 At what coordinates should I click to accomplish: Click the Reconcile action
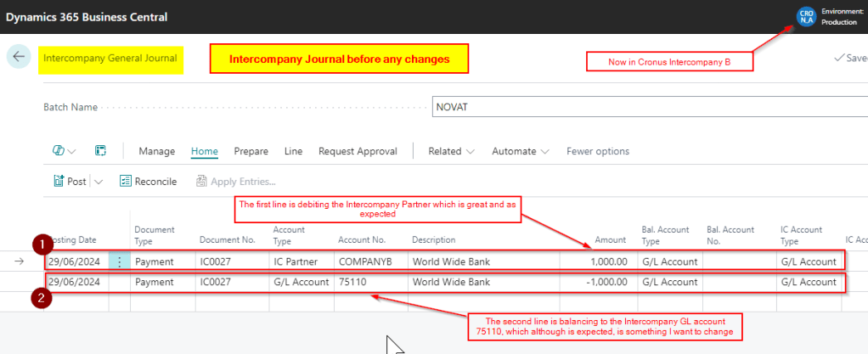(x=148, y=181)
